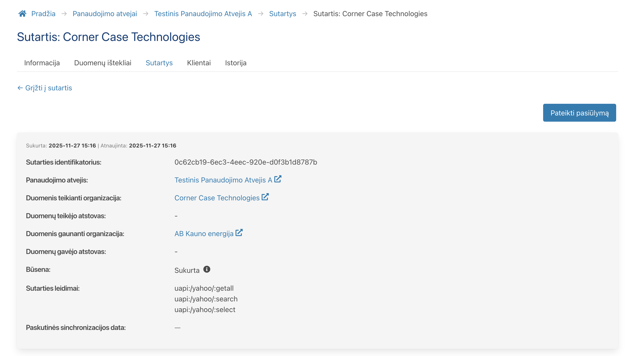Click the Duomenų gavėjo atstovas label

click(66, 251)
